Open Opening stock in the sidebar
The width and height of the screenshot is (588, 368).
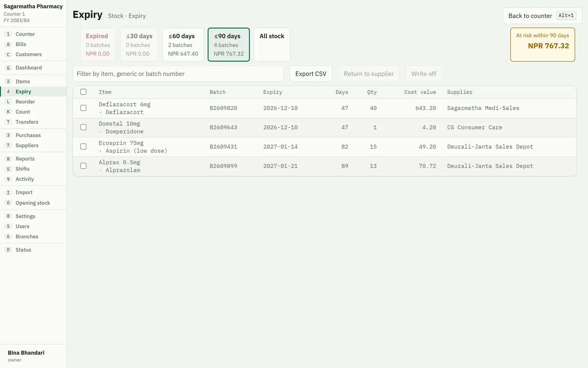(x=33, y=203)
